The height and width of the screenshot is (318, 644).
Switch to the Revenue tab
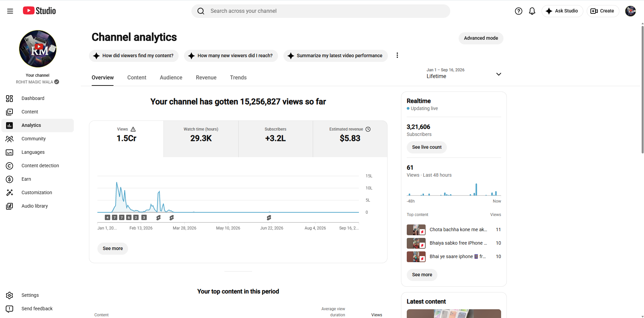[206, 78]
